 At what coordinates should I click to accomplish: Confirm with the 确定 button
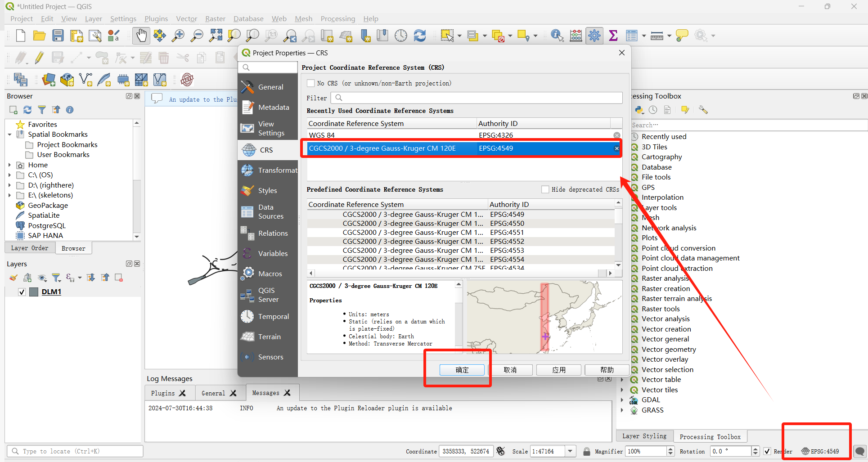(462, 370)
